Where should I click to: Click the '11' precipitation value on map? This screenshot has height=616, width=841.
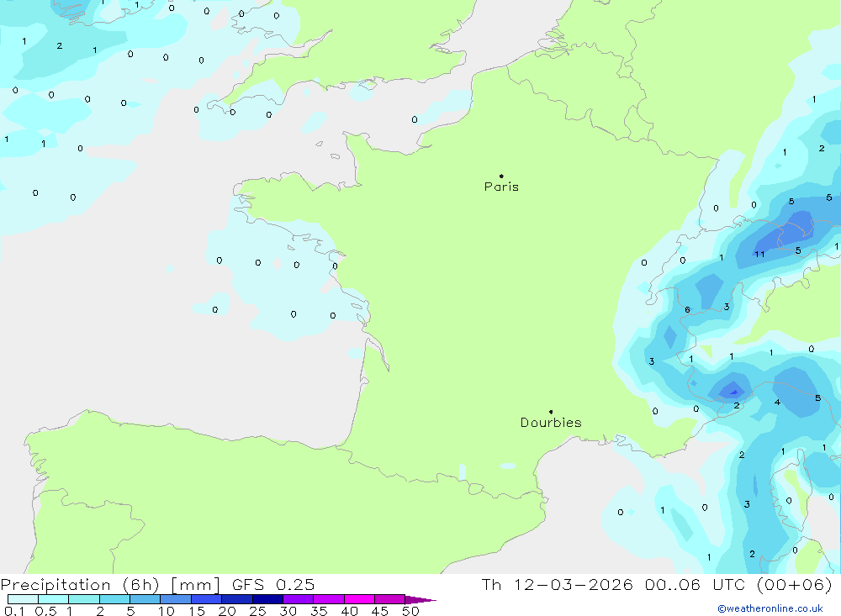coord(759,254)
